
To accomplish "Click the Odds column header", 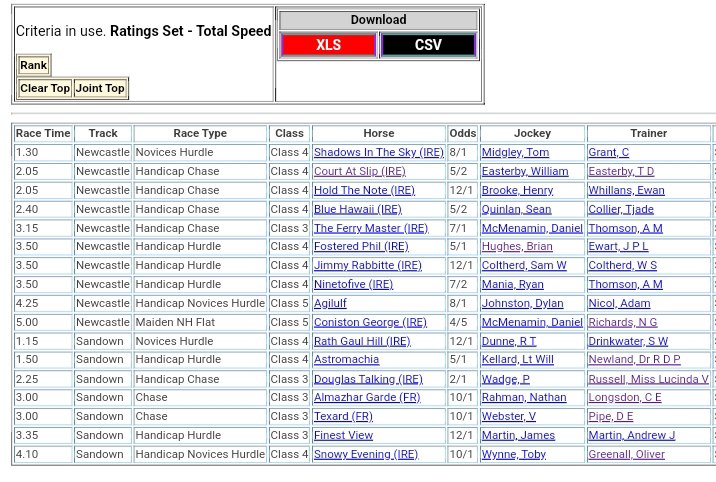I will (462, 133).
